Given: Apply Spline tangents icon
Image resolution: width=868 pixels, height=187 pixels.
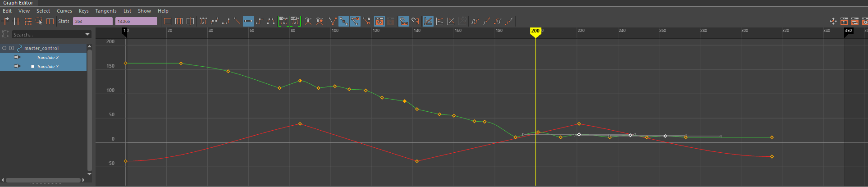Looking at the screenshot, I should [x=215, y=21].
